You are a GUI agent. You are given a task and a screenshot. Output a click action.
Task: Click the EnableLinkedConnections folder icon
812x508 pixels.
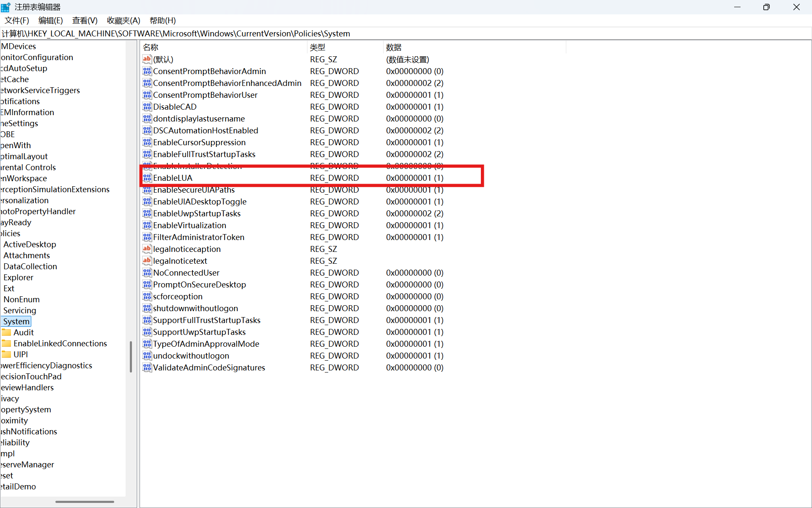pyautogui.click(x=6, y=343)
